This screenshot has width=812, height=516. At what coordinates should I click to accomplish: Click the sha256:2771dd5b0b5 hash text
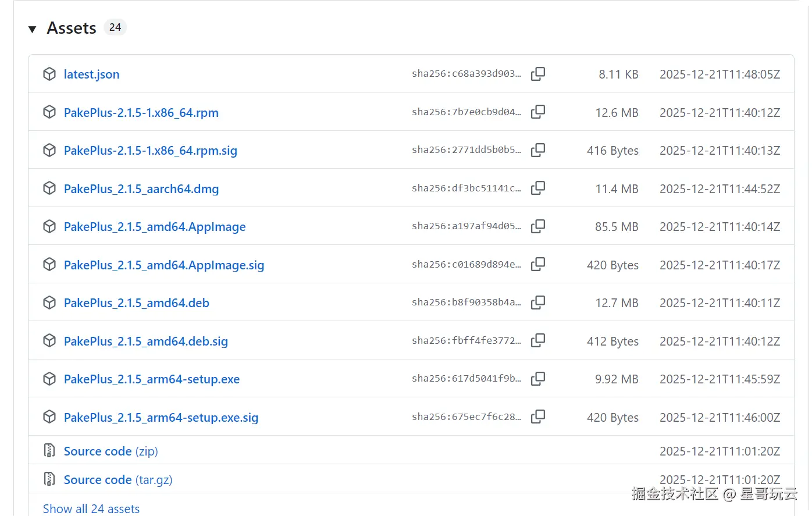pos(466,150)
